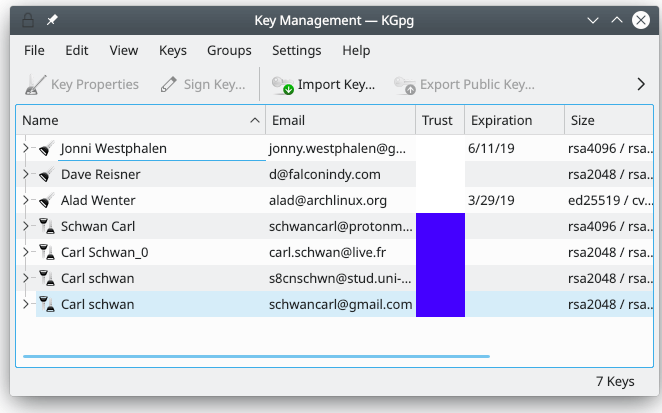The image size is (662, 413).
Task: Click the 7 Keys status text
Action: pos(615,381)
